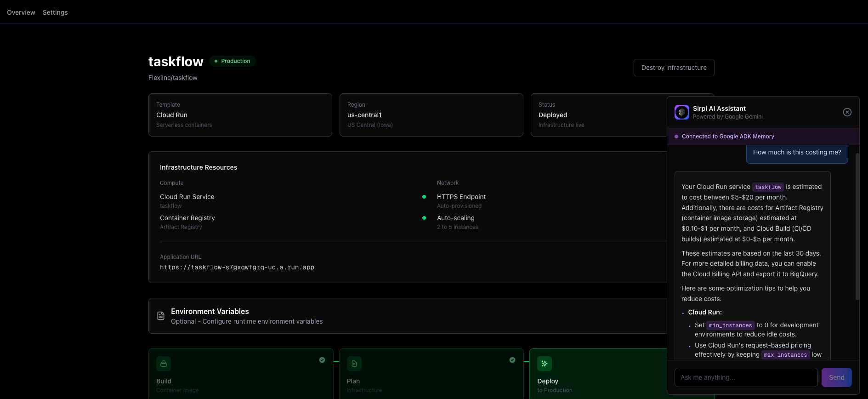Click 'How much is this costing me?' message
The width and height of the screenshot is (868, 399).
[x=797, y=153]
